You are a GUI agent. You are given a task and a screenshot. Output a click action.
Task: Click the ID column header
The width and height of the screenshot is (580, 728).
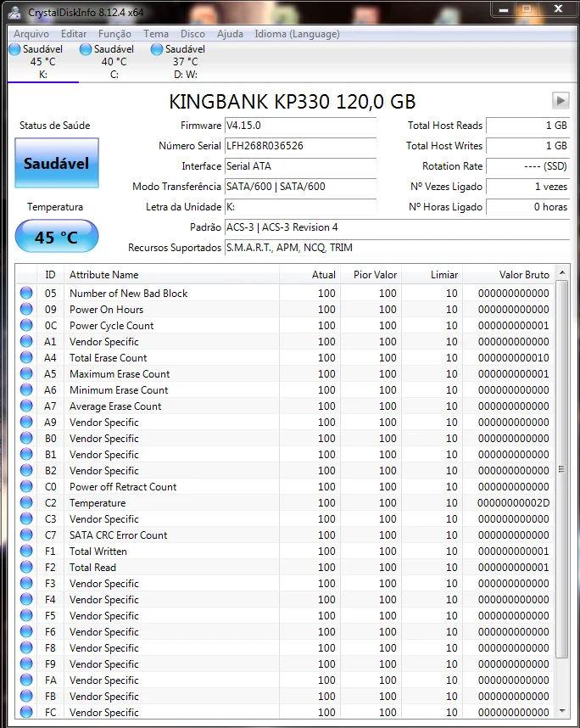(x=50, y=275)
